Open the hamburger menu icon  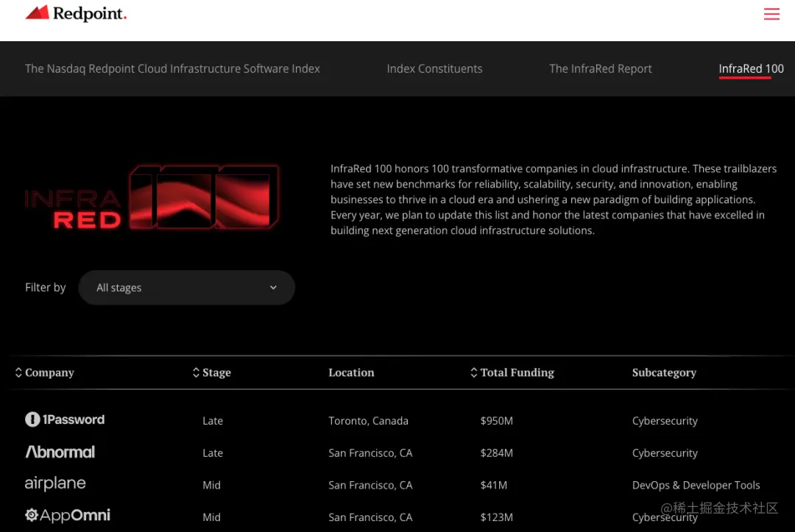click(771, 14)
